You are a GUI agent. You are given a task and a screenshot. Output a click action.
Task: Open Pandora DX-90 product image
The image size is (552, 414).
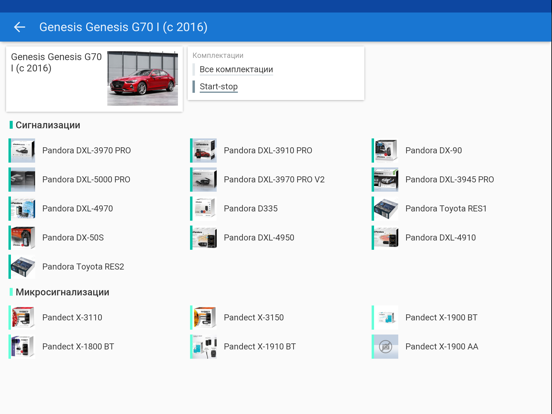click(x=386, y=150)
